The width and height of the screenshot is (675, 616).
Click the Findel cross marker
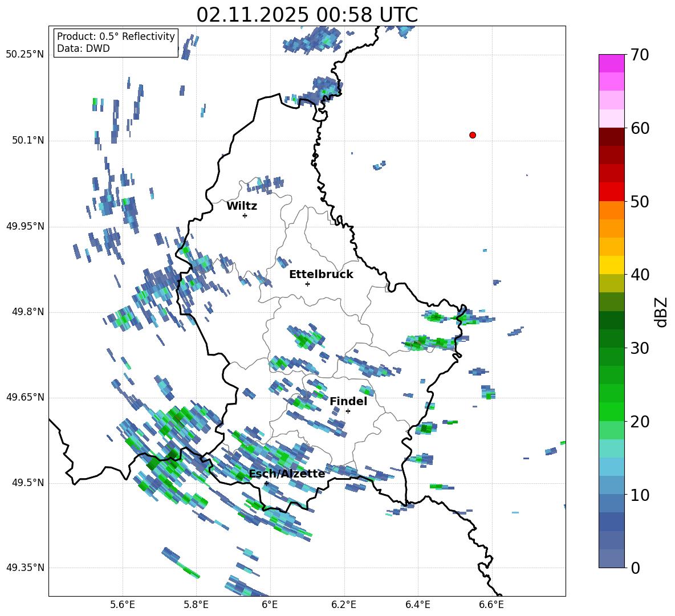348,411
